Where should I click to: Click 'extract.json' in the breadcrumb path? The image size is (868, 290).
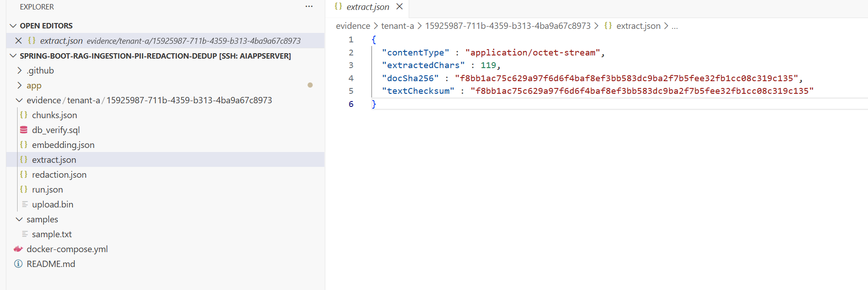(638, 26)
